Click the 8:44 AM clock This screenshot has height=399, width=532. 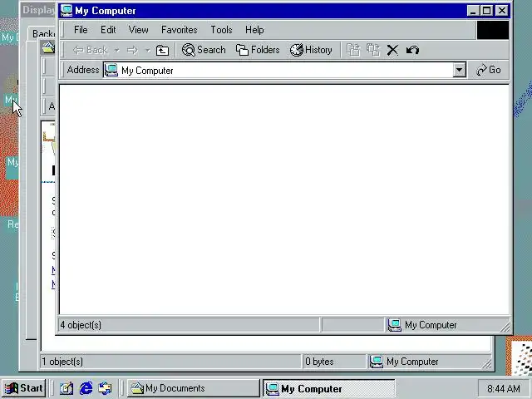tap(504, 388)
